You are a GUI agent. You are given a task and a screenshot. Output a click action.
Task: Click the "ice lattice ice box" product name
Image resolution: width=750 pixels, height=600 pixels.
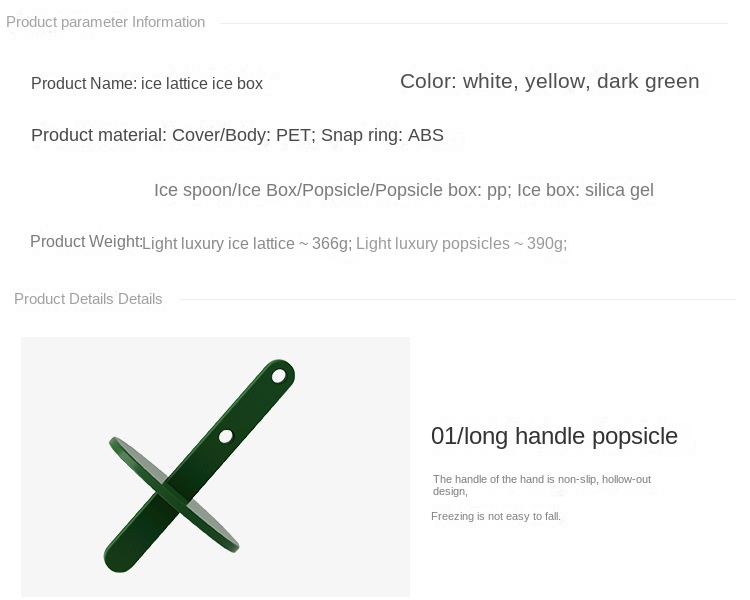click(x=202, y=83)
